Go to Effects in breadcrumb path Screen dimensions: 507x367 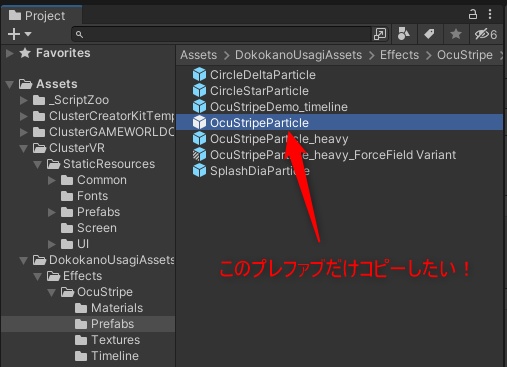pos(399,55)
